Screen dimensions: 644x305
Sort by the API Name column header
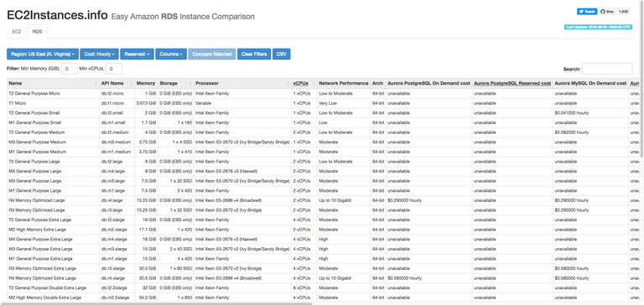pyautogui.click(x=117, y=83)
